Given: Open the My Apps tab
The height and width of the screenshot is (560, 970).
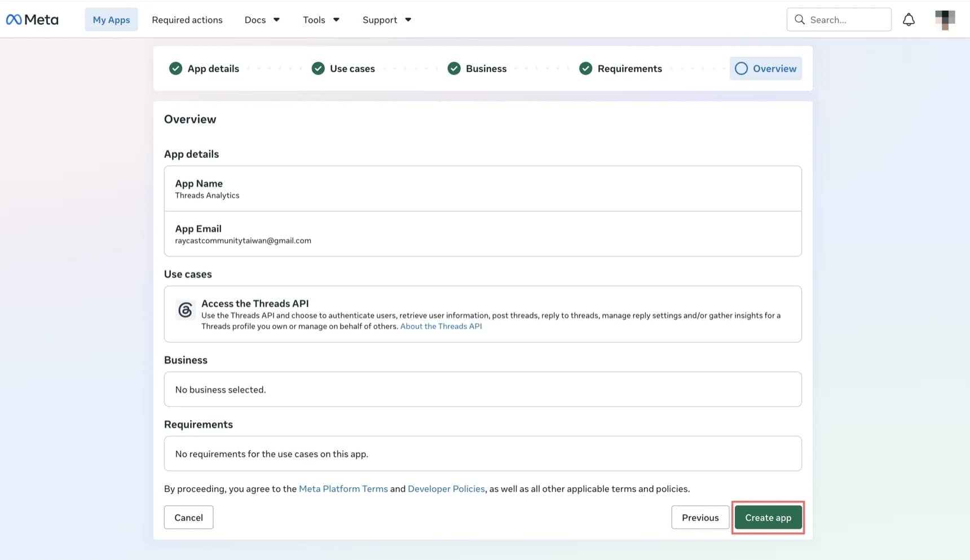Looking at the screenshot, I should 111,20.
